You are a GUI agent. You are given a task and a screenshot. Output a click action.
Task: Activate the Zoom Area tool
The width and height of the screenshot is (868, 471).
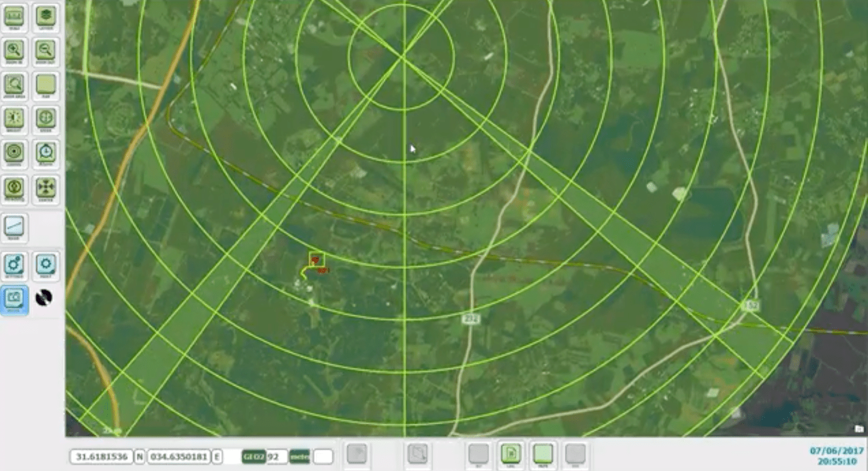tap(15, 84)
